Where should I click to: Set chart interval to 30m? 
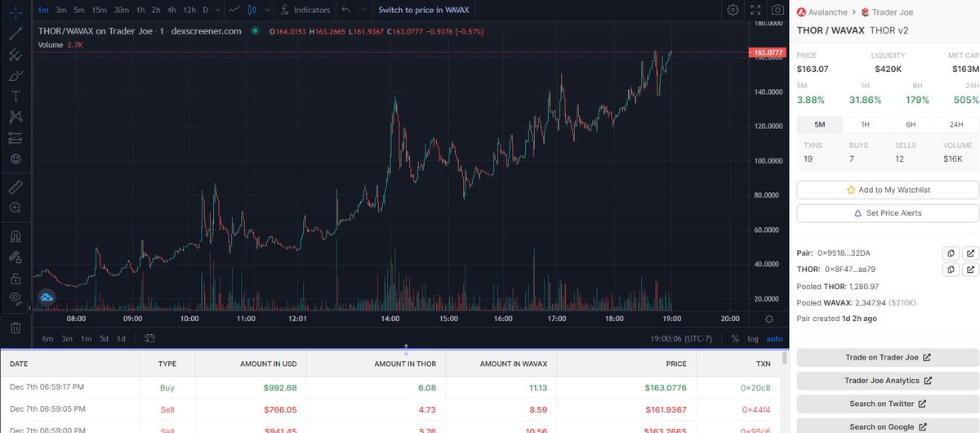pyautogui.click(x=121, y=10)
